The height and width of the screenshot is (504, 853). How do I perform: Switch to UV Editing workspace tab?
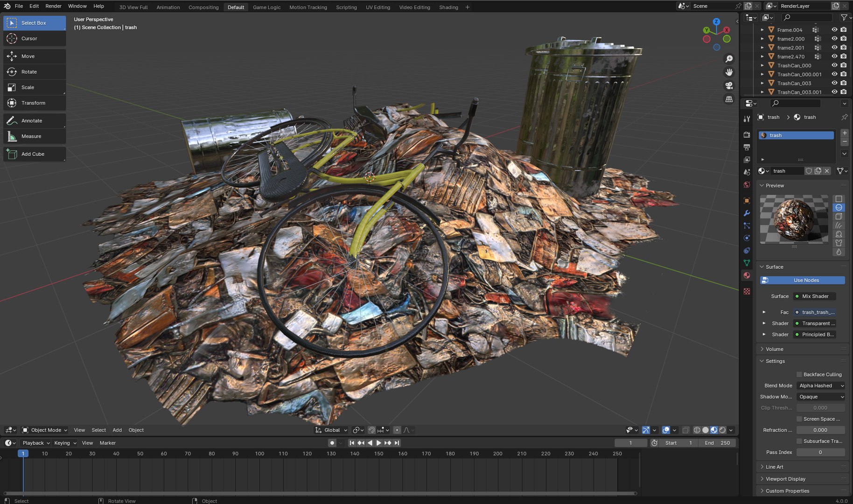pos(378,7)
